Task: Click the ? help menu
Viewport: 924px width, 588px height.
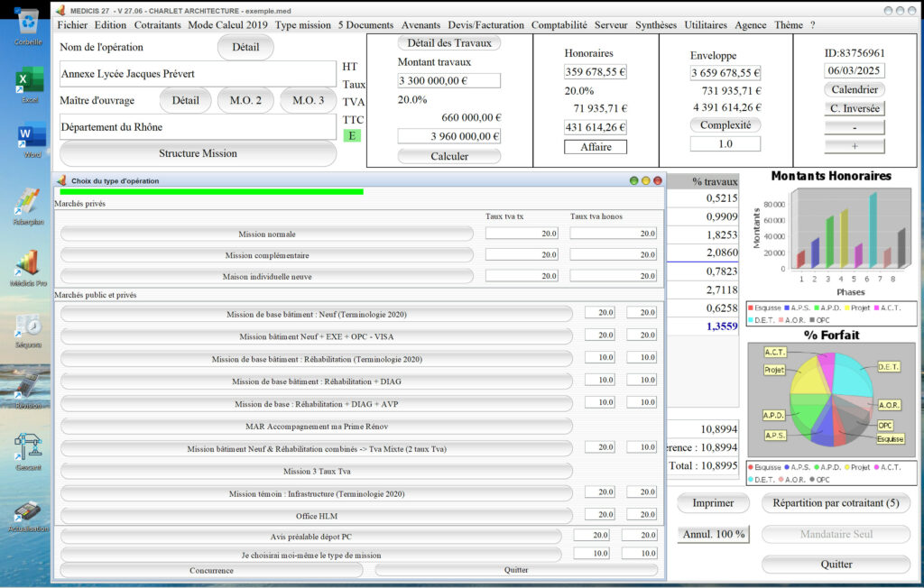Action: point(813,24)
